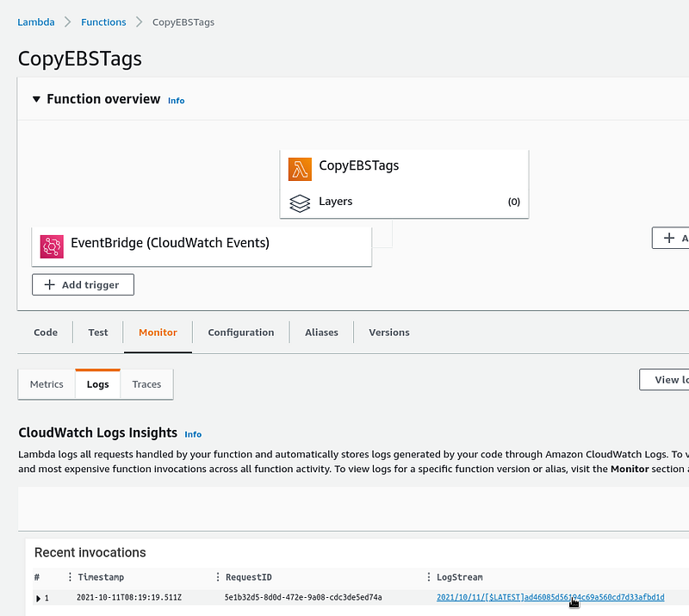Screen dimensions: 689x616
Task: Select the Traces sub-tab
Action: tap(146, 384)
